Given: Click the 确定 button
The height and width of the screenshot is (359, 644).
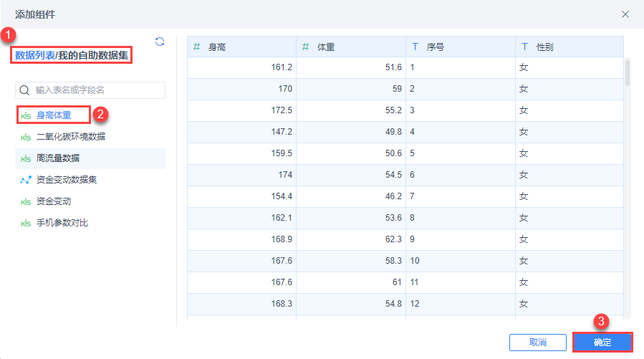Looking at the screenshot, I should [602, 342].
